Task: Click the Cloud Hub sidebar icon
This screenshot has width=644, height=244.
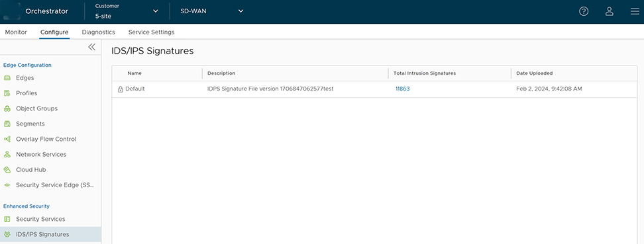Action: pos(7,170)
